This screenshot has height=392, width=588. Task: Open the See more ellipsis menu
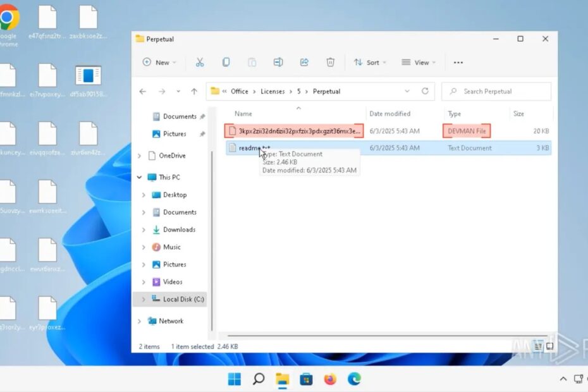coord(458,62)
